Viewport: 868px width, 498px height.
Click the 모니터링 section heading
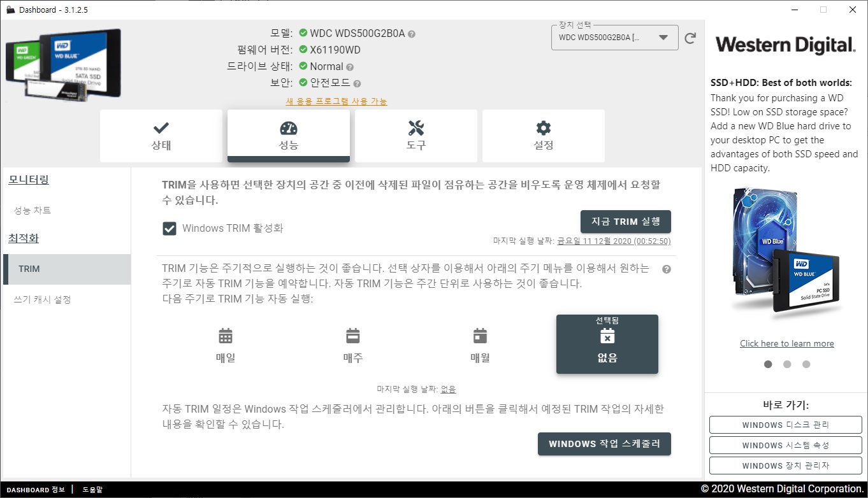click(x=29, y=180)
